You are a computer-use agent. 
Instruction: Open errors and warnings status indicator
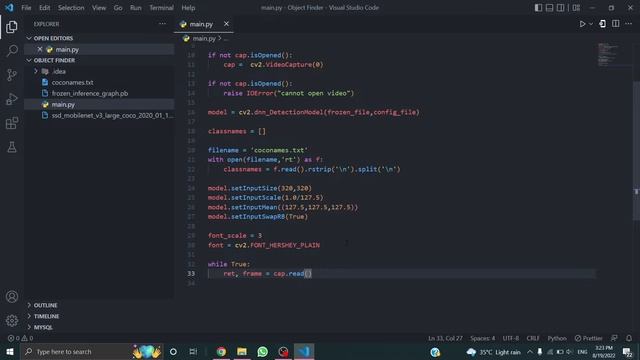pos(20,338)
